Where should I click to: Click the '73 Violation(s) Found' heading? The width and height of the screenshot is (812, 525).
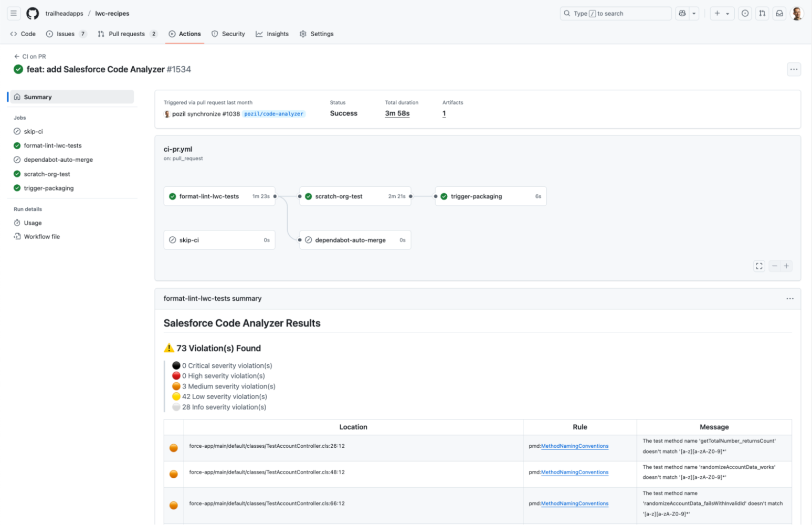(x=218, y=348)
